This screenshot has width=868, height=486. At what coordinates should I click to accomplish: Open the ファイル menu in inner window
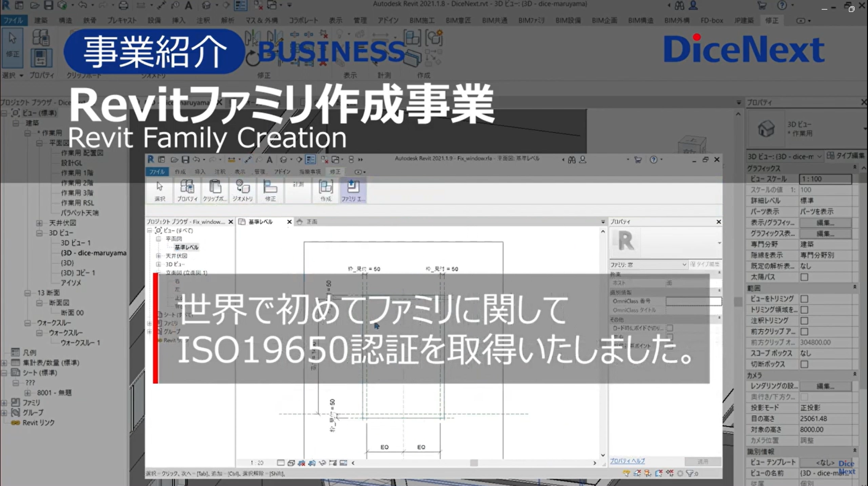point(157,172)
